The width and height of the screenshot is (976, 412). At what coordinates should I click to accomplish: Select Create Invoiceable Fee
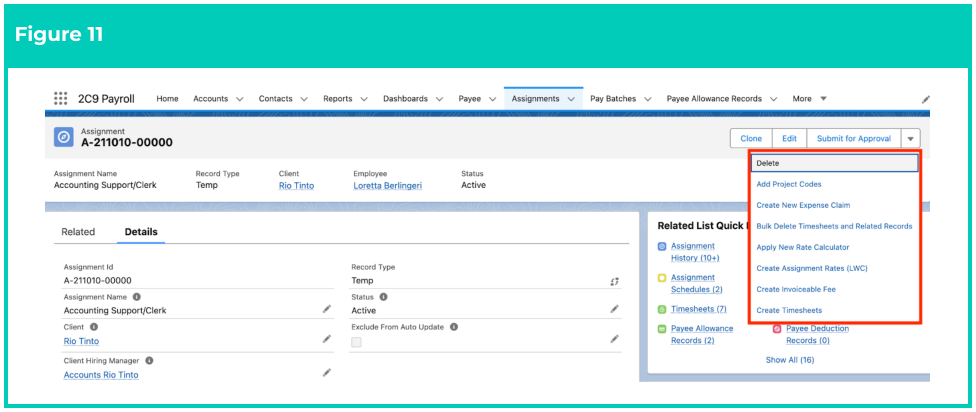[x=795, y=289]
